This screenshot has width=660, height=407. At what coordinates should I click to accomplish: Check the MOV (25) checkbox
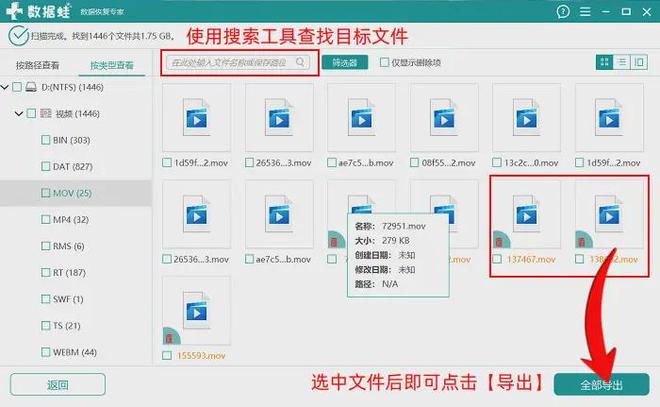point(45,193)
